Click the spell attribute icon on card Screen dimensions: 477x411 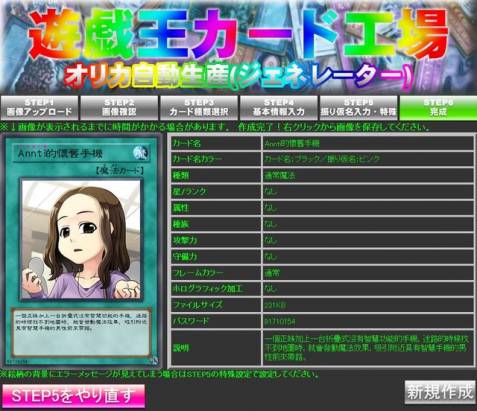pos(139,153)
